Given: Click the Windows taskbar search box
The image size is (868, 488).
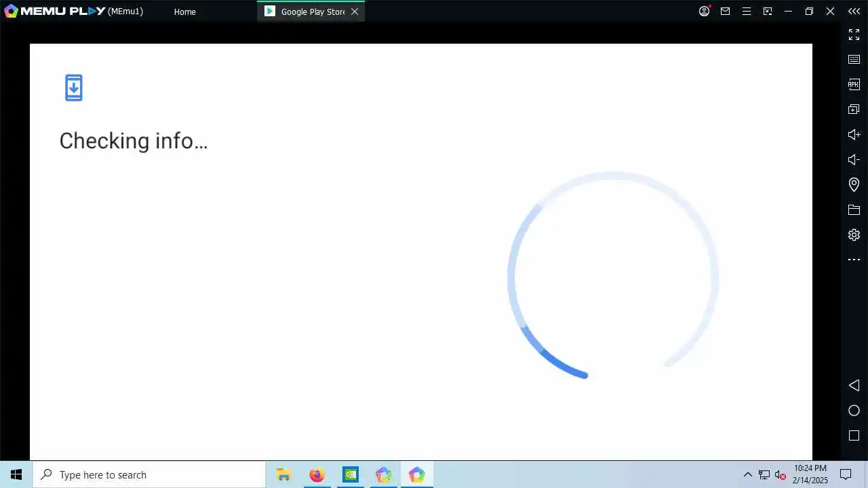Looking at the screenshot, I should click(149, 474).
